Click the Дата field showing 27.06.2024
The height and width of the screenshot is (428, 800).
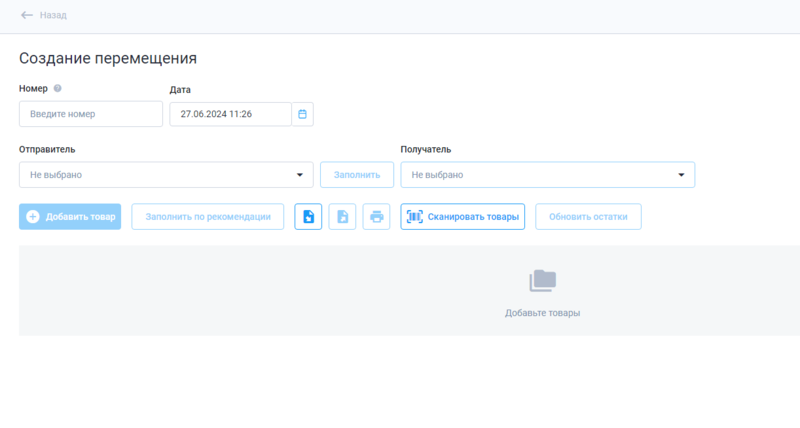point(230,114)
